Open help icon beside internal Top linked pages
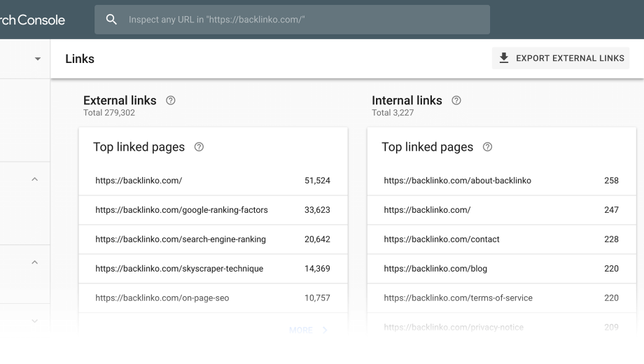 coord(487,147)
